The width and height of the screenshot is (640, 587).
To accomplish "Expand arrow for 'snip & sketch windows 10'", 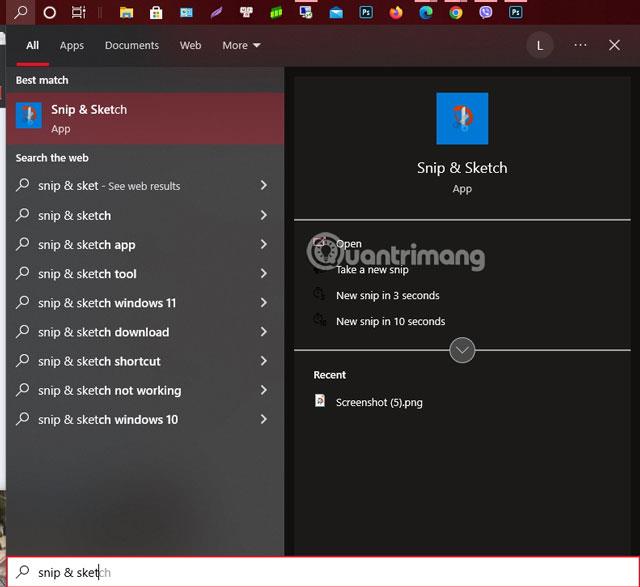I will [x=264, y=420].
